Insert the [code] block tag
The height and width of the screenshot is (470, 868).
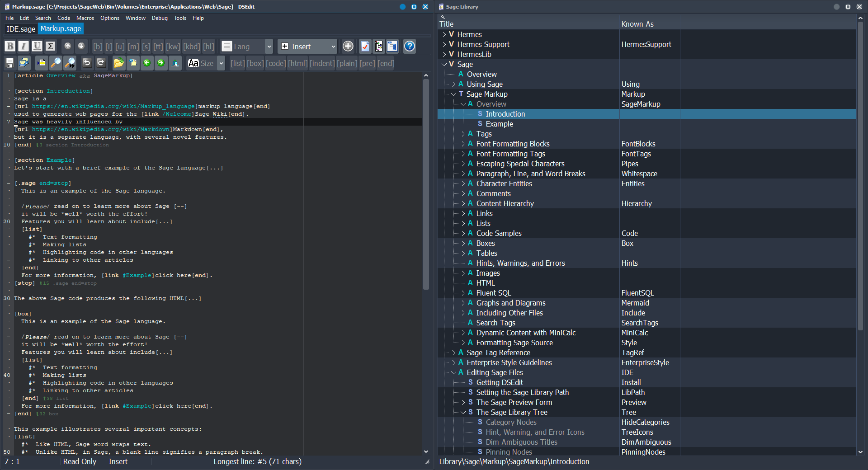(276, 63)
